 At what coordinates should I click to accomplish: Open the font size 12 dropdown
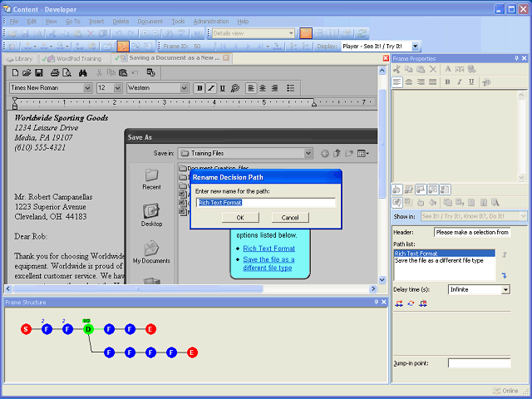point(117,88)
